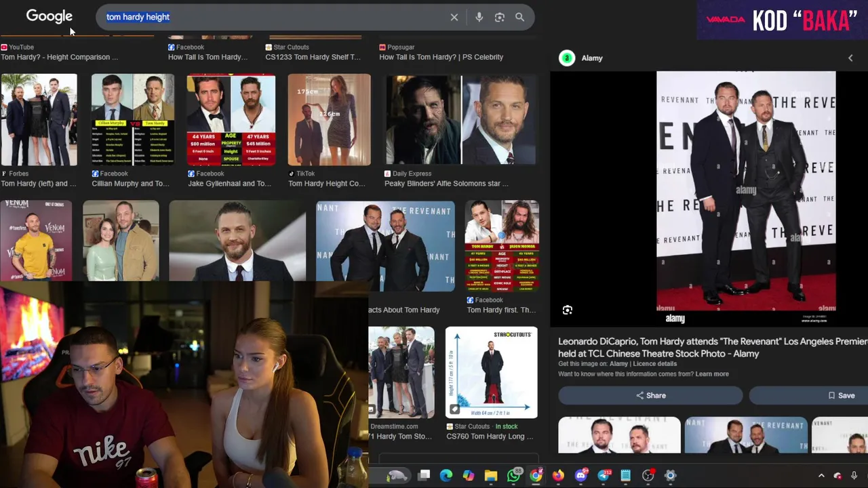Open the TikTok Tom Hardy Height Comparison image
This screenshot has width=868, height=488.
pos(329,120)
